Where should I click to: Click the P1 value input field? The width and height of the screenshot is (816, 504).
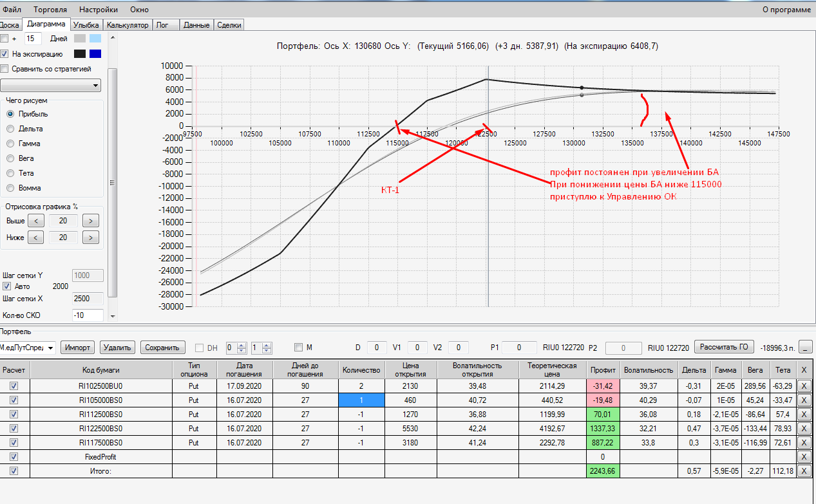[x=519, y=348]
